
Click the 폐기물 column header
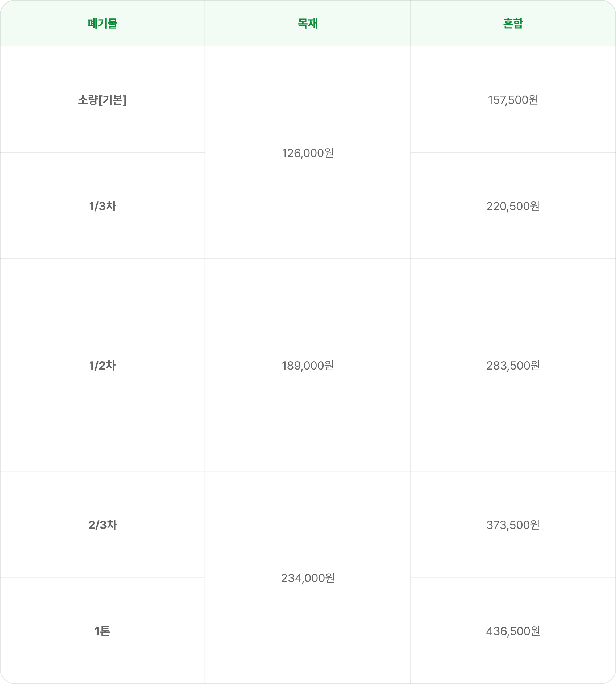(103, 24)
